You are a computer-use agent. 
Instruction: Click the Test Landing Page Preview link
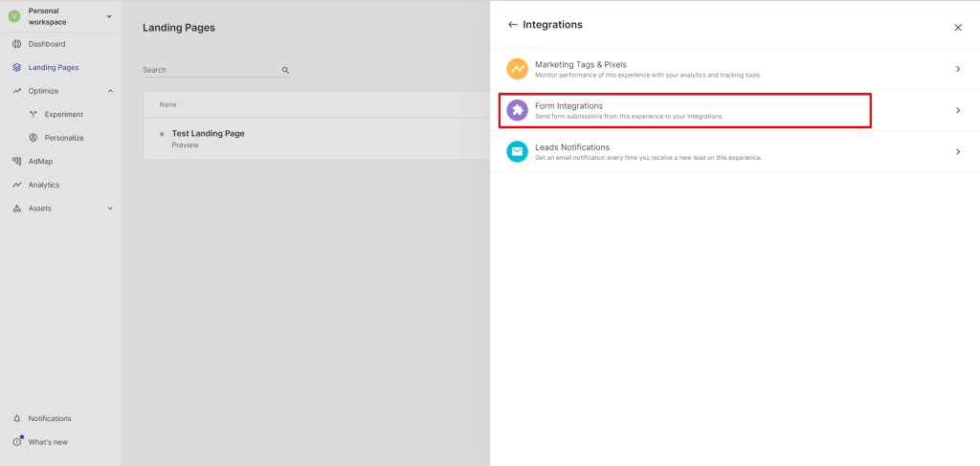(185, 145)
